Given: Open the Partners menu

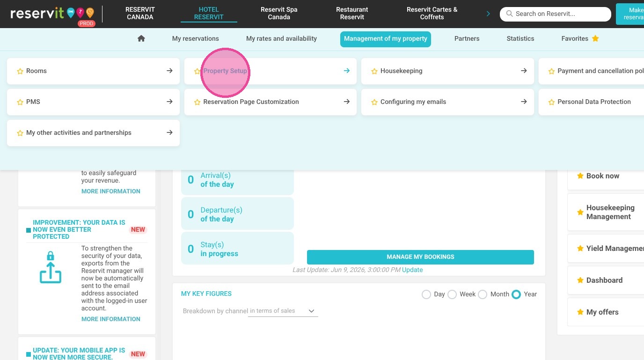Looking at the screenshot, I should coord(467,38).
